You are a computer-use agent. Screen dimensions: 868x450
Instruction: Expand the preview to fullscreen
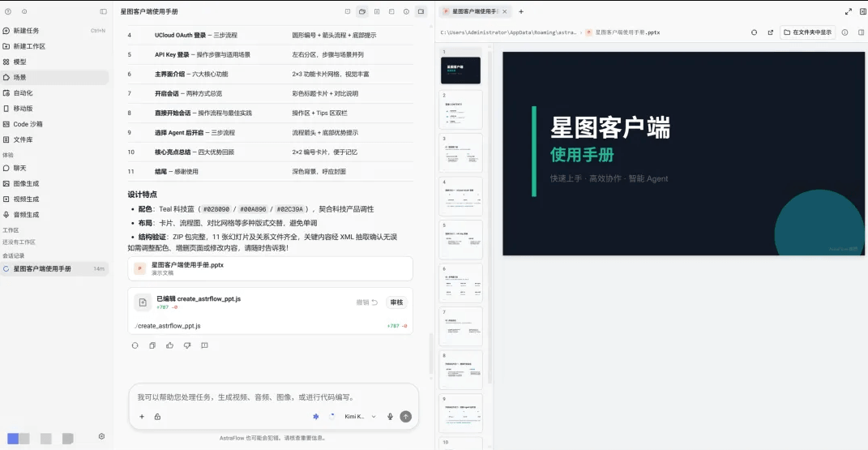pos(848,11)
